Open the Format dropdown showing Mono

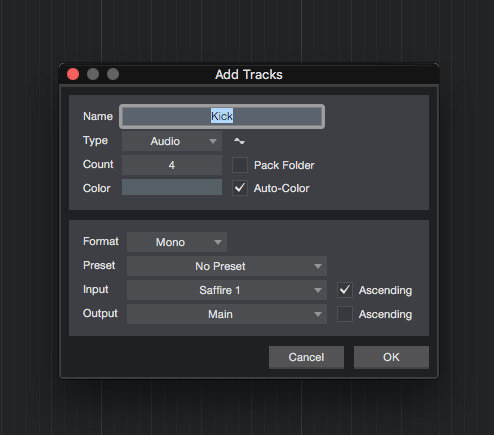(x=177, y=242)
